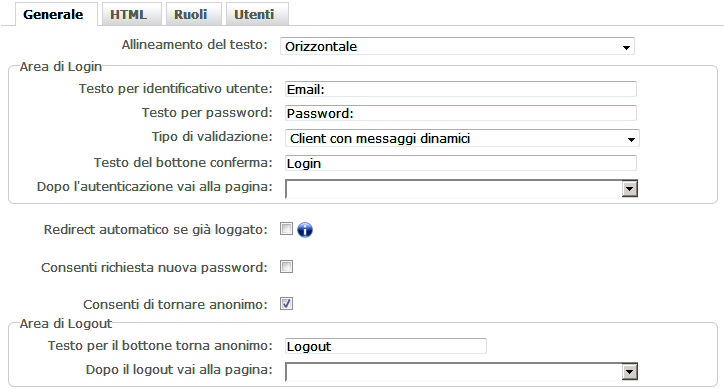The image size is (724, 389).
Task: Open the Allineamento del testo dropdown
Action: coord(457,46)
